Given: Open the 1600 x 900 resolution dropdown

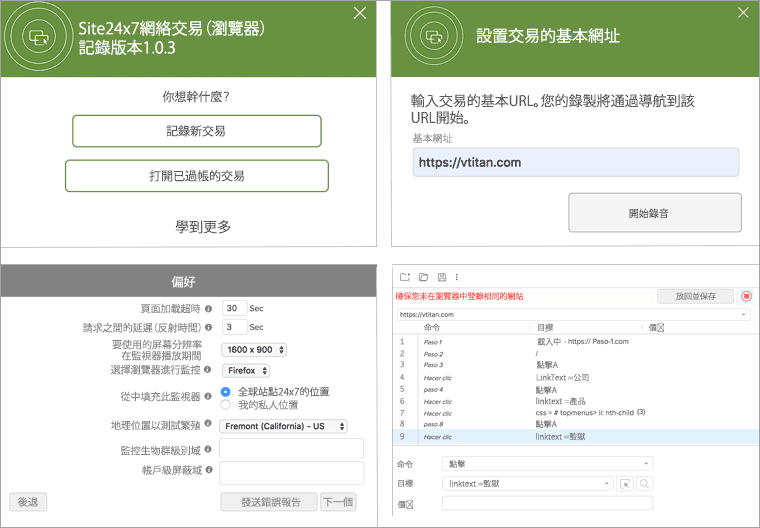Looking at the screenshot, I should click(x=254, y=350).
